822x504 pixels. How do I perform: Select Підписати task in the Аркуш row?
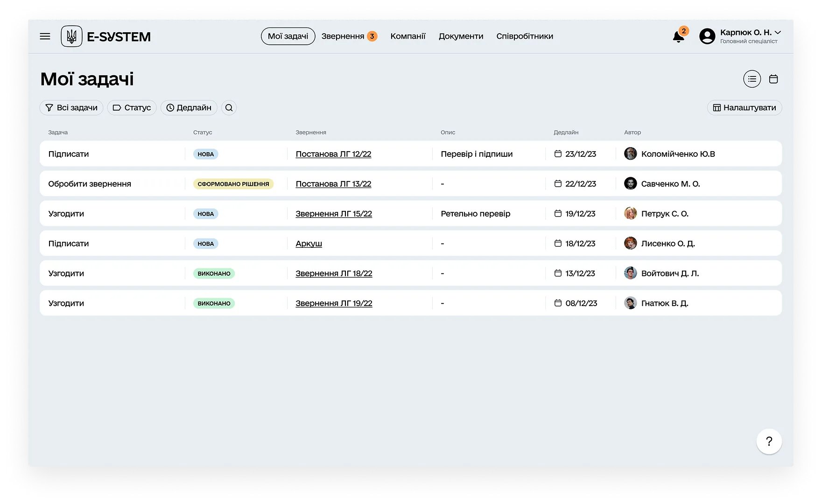(69, 244)
